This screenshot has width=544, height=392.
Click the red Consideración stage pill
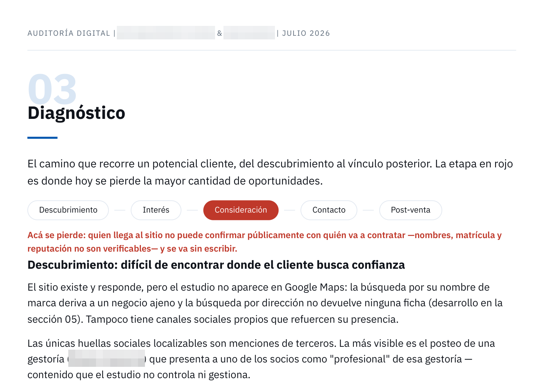click(241, 210)
